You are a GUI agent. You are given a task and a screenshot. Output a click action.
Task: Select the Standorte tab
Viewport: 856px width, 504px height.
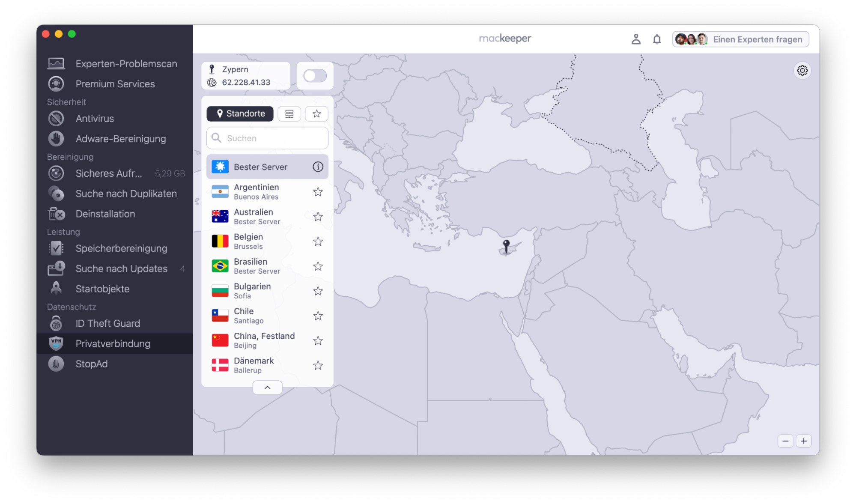coord(240,113)
